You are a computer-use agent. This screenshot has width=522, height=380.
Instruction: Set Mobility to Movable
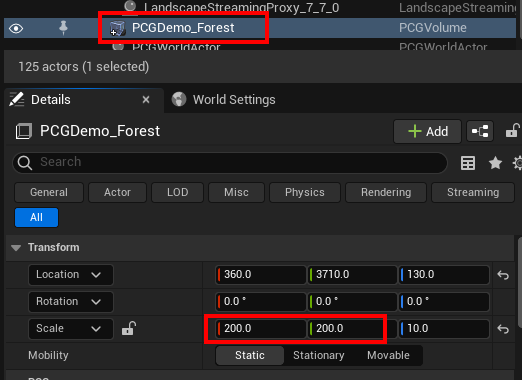388,355
